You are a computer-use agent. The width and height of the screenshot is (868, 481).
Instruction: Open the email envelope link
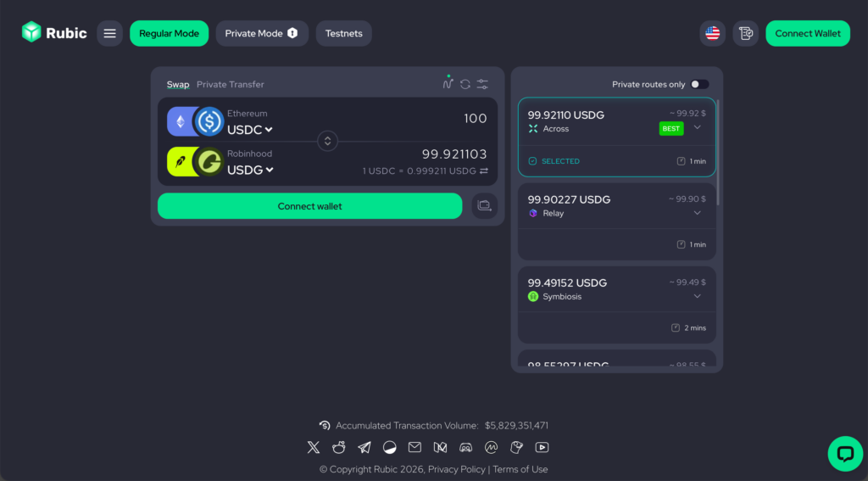pyautogui.click(x=415, y=446)
